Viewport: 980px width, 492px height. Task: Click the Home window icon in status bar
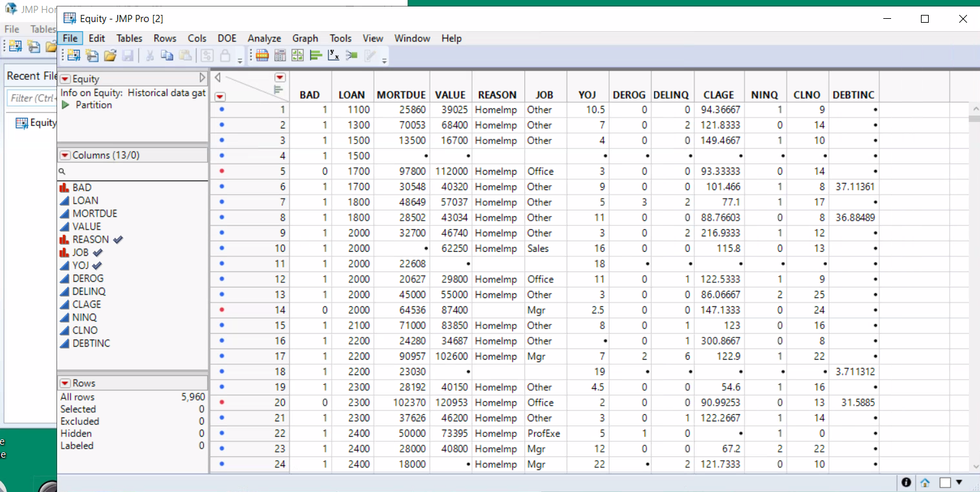[x=925, y=483]
